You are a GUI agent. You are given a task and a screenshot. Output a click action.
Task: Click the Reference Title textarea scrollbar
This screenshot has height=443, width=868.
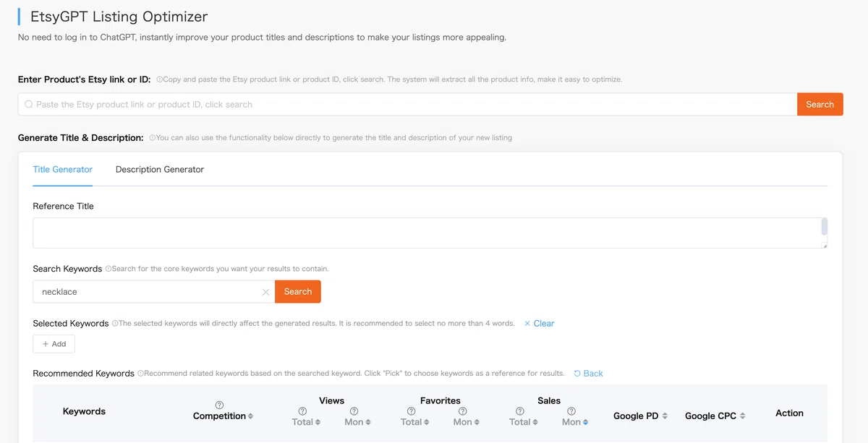pos(825,227)
